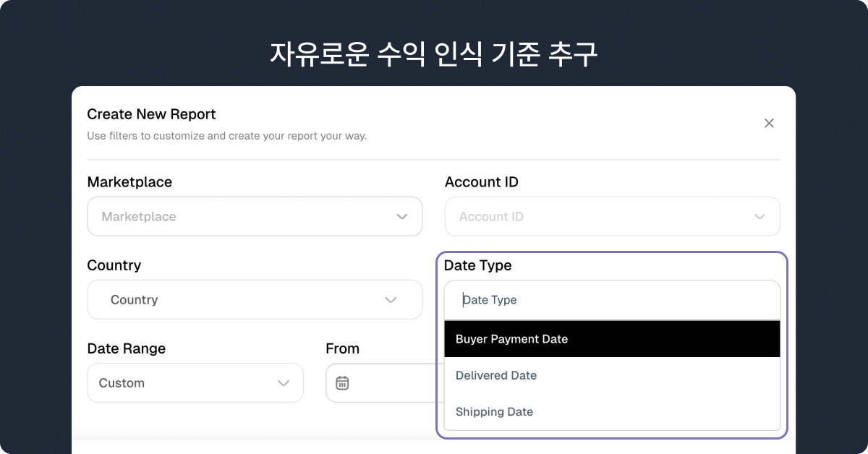
Task: Click the Marketplace dropdown chevron arrow
Action: tap(402, 217)
